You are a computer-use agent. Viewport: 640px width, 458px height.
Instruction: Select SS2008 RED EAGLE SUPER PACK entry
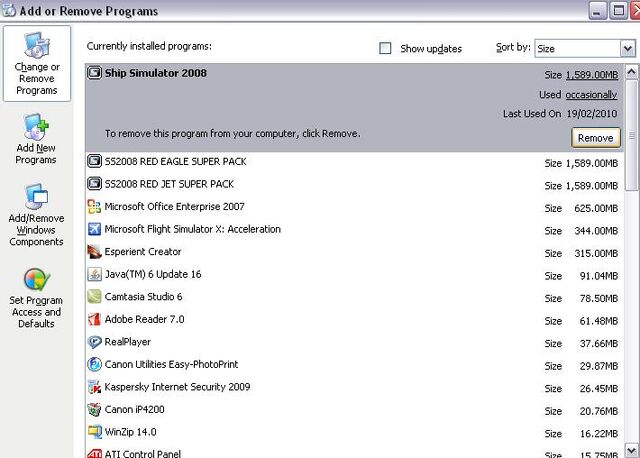click(x=354, y=162)
